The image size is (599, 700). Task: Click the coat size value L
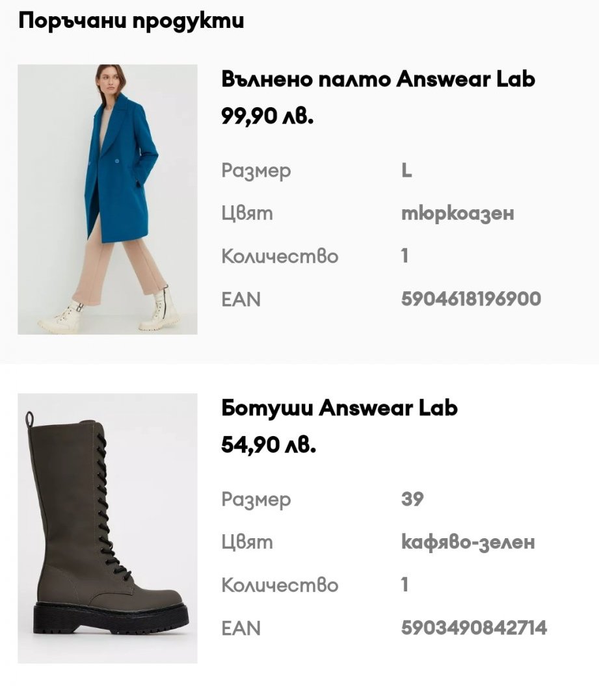(406, 170)
